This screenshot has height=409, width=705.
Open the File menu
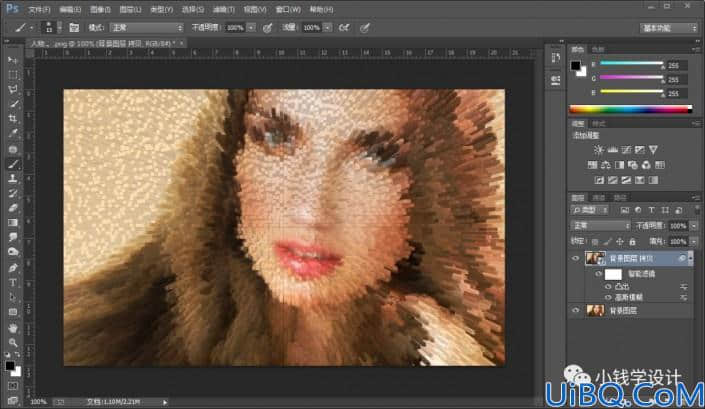[x=39, y=9]
